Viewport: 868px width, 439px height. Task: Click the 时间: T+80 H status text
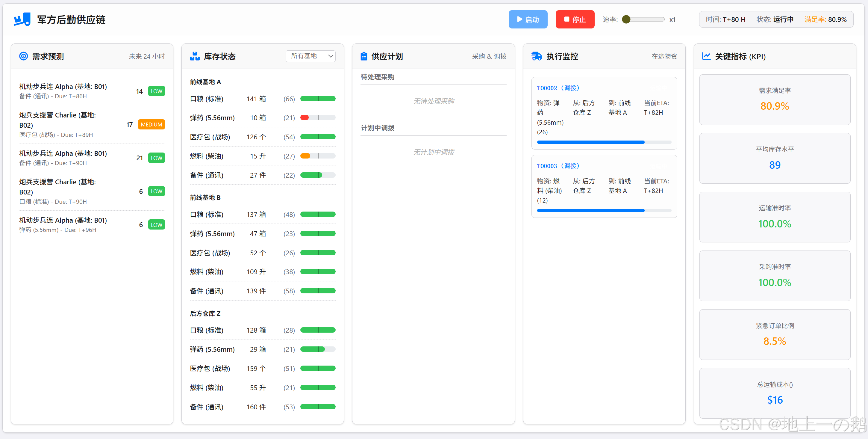[725, 19]
